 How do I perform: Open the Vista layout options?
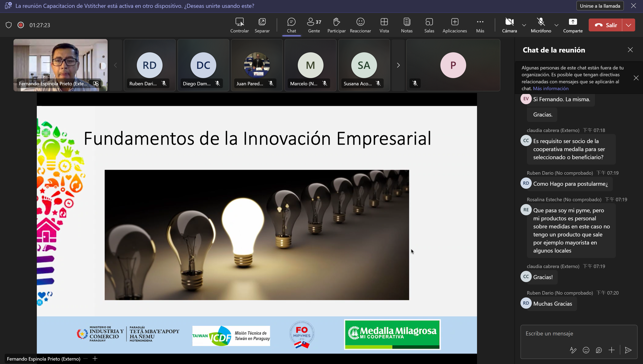click(x=384, y=25)
